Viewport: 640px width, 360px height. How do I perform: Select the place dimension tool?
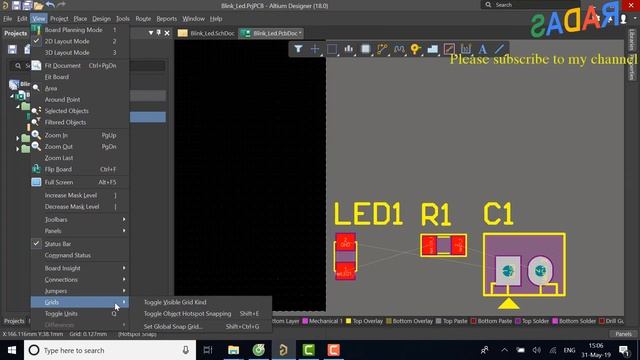466,49
